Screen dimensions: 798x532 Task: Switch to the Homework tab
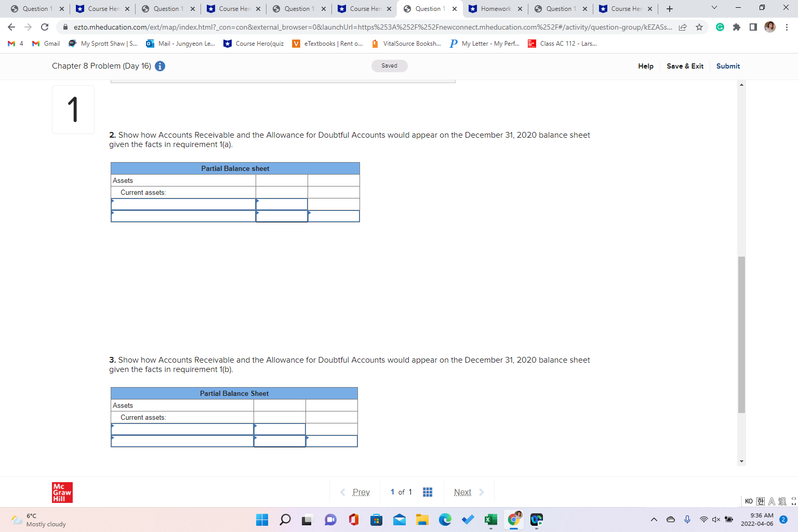pyautogui.click(x=495, y=9)
